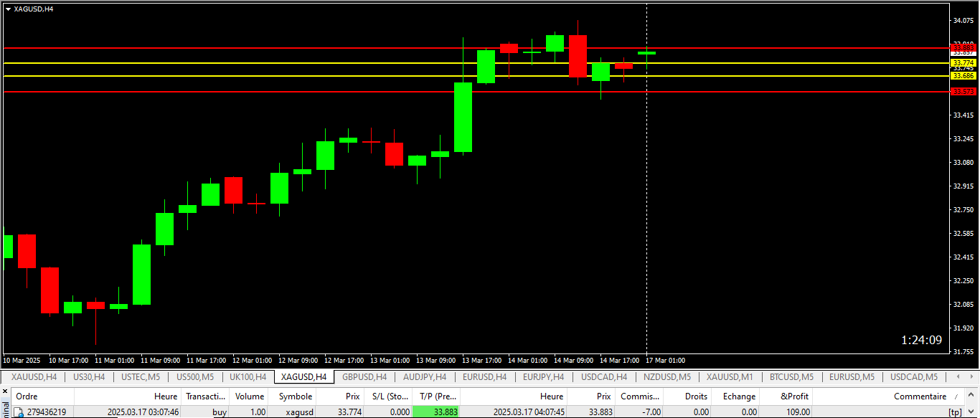Click the green T/P cell showing 33.883

click(436, 412)
